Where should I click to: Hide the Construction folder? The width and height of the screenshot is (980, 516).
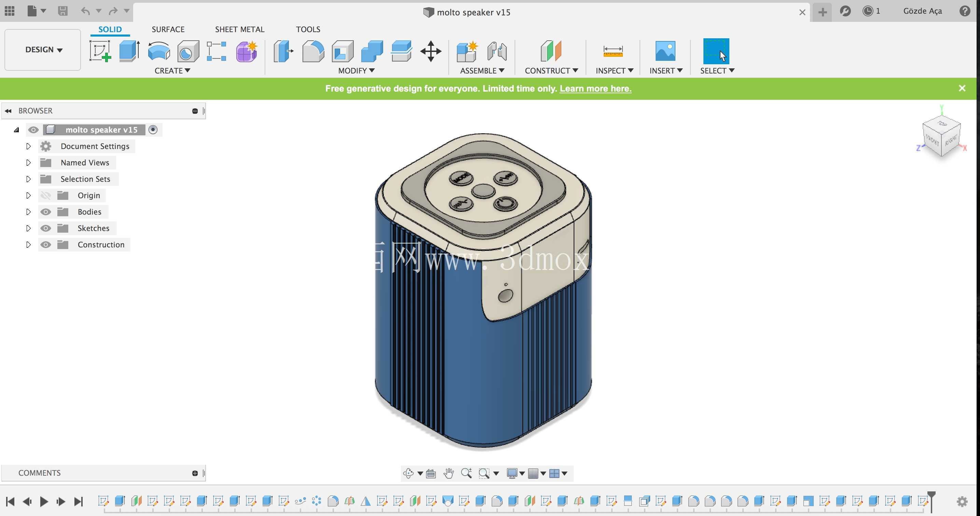point(46,244)
